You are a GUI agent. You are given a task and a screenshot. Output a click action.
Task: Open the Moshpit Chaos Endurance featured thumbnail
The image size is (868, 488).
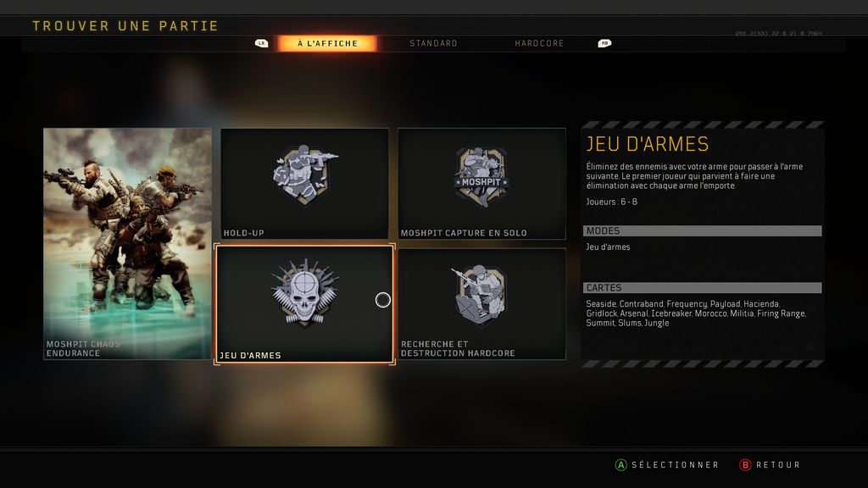[127, 244]
